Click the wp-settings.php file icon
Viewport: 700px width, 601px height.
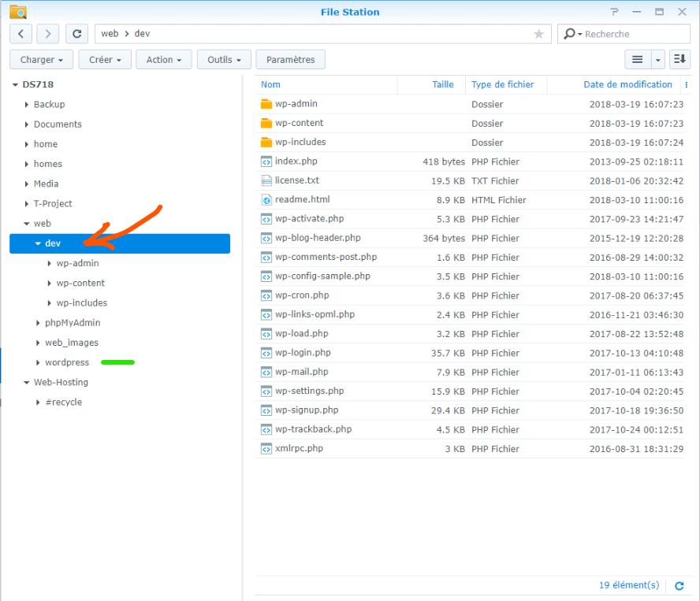[266, 391]
